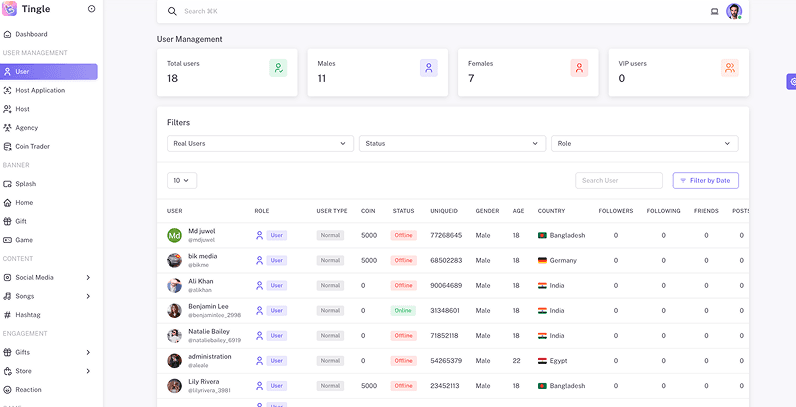Viewport: 796px width, 407px height.
Task: Toggle the sidebar collapse radio icon
Action: pos(91,9)
